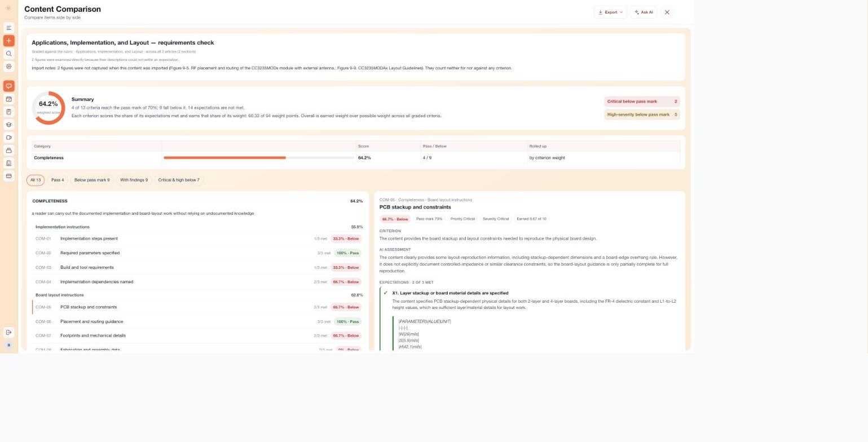Click the Board layout instructions group header

click(198, 295)
